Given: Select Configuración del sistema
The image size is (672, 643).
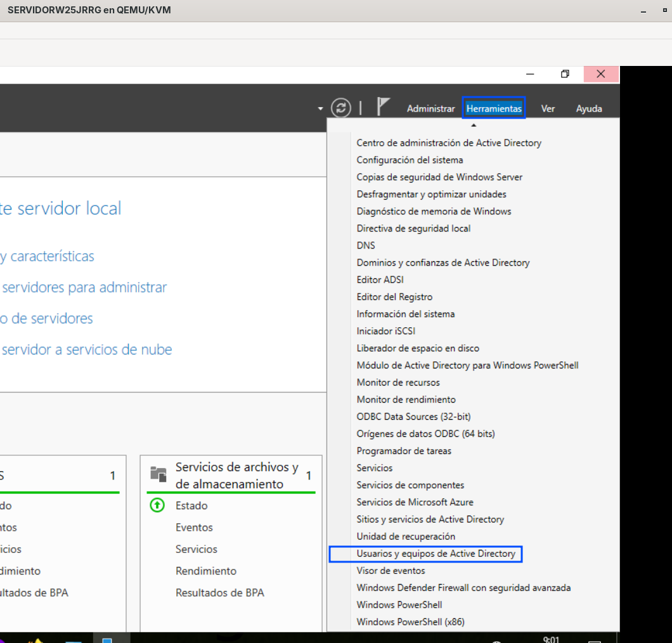Looking at the screenshot, I should tap(410, 160).
